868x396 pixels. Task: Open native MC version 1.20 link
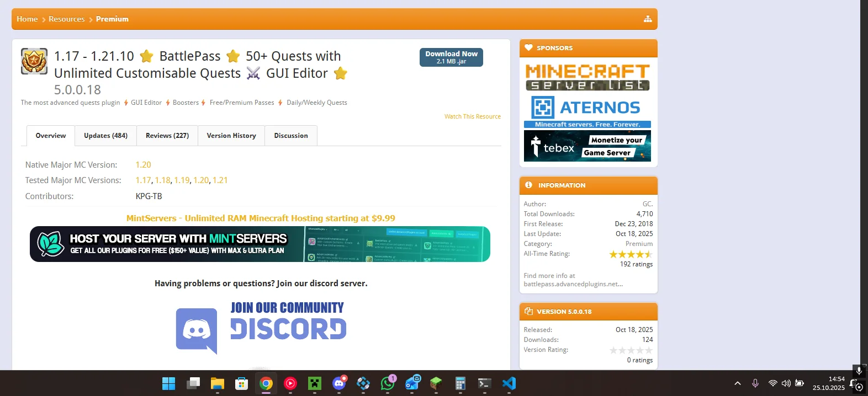[143, 165]
